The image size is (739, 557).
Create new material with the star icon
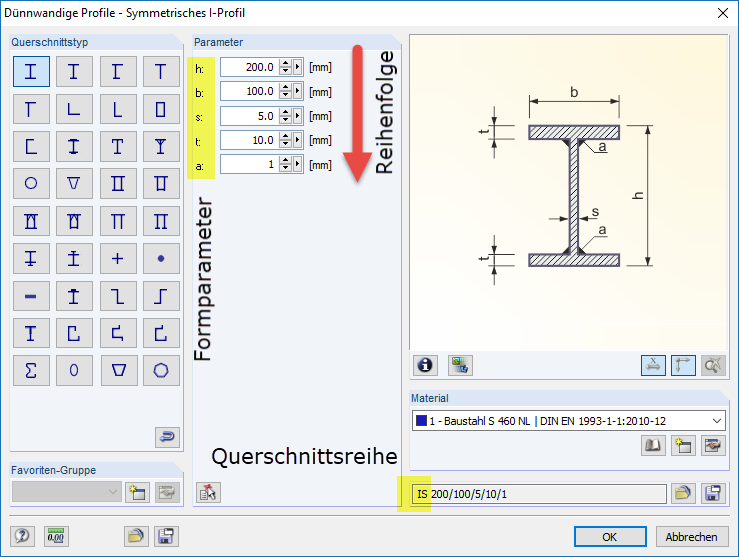(683, 445)
